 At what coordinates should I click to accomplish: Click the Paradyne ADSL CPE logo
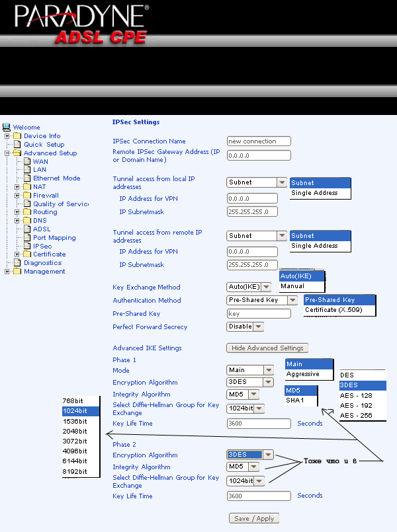(81, 24)
